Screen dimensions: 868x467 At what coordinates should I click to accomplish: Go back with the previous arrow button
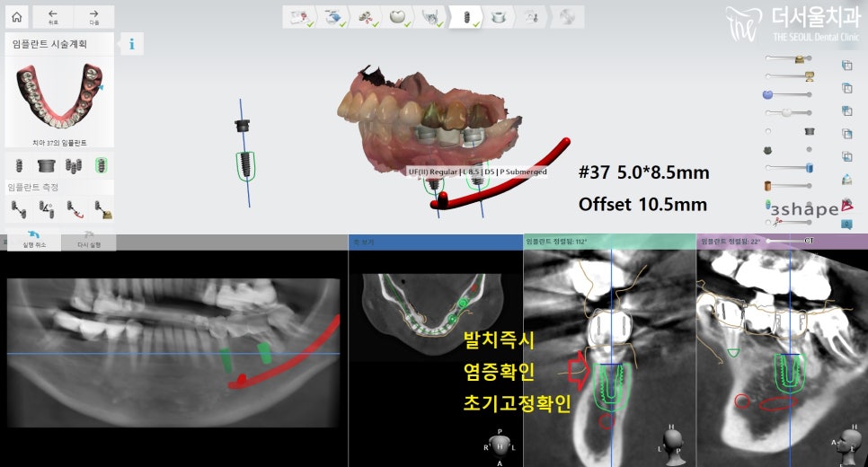[52, 16]
